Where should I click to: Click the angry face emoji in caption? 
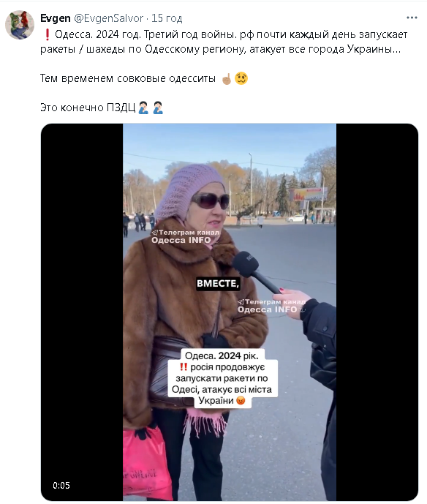[x=241, y=401]
